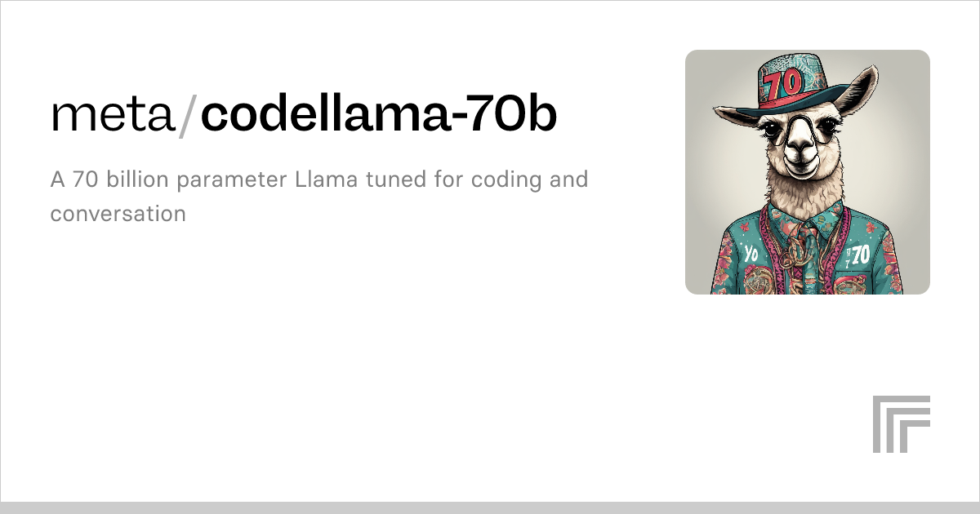Viewport: 980px width, 514px height.
Task: Click the white "70" on the jacket
Action: [x=857, y=255]
